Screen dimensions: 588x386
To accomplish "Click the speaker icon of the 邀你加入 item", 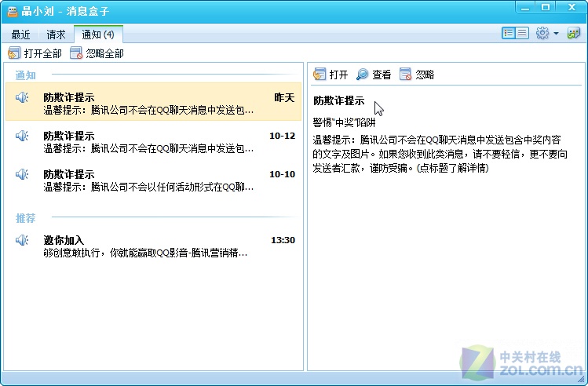I will point(22,240).
